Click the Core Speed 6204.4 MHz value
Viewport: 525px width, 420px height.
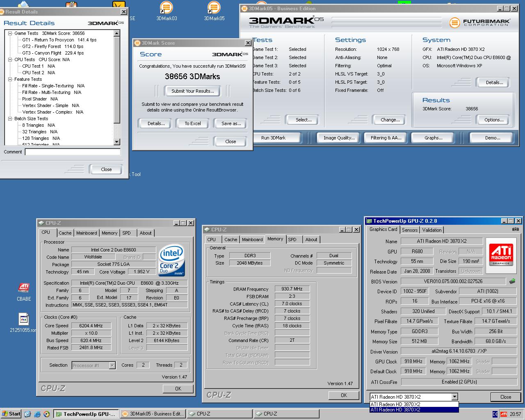(91, 326)
